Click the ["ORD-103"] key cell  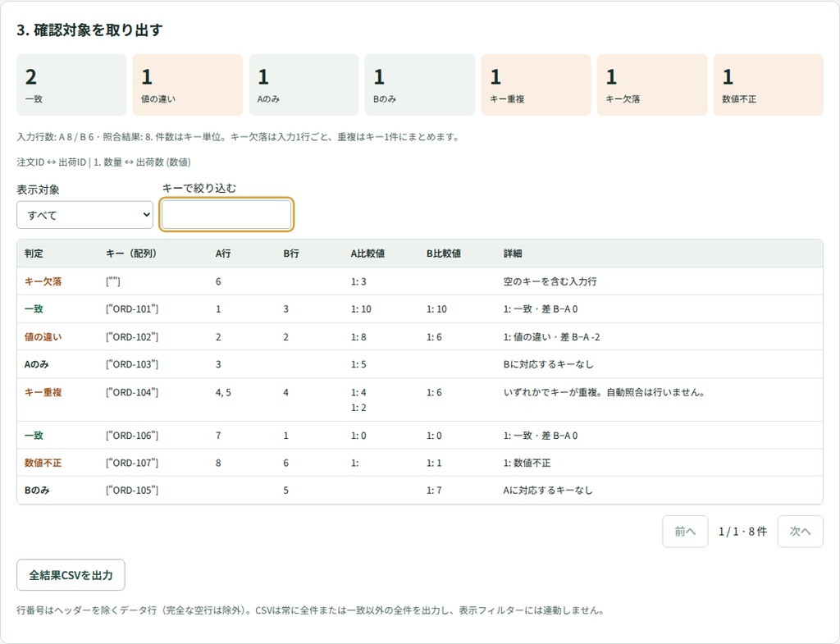pyautogui.click(x=132, y=364)
